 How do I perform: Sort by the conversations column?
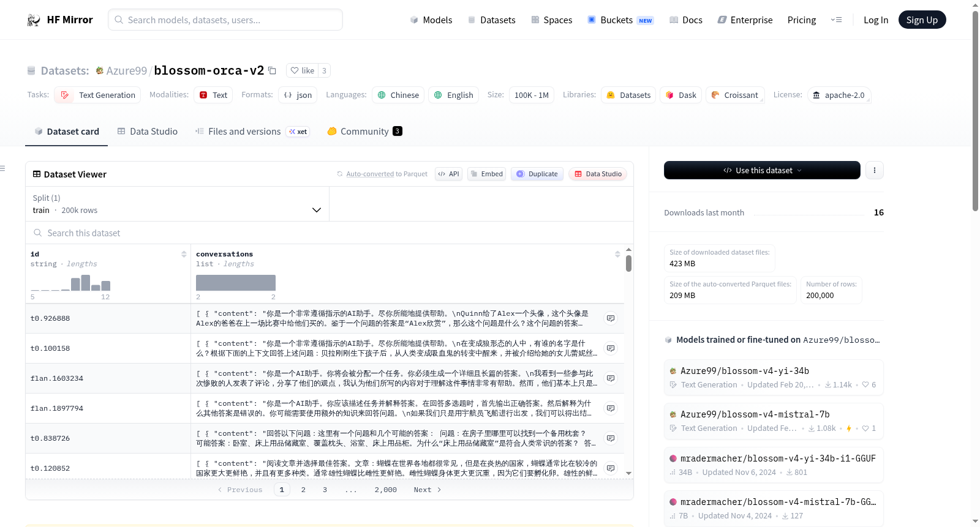pos(617,254)
